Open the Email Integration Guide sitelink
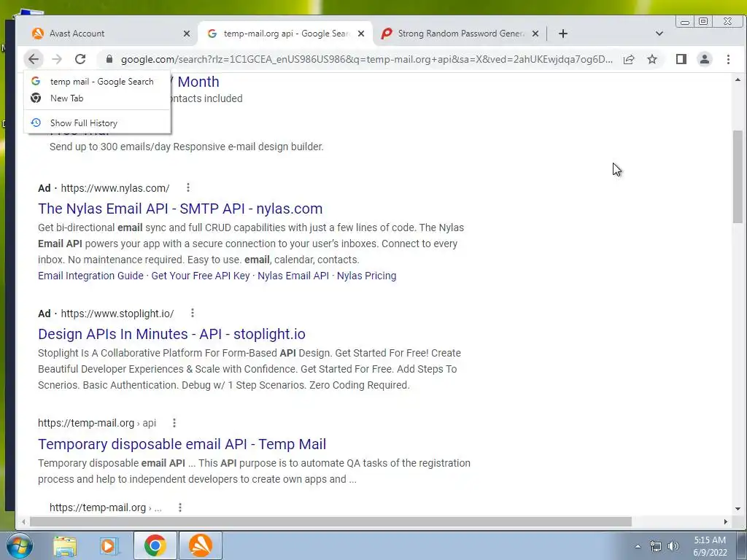 click(90, 276)
